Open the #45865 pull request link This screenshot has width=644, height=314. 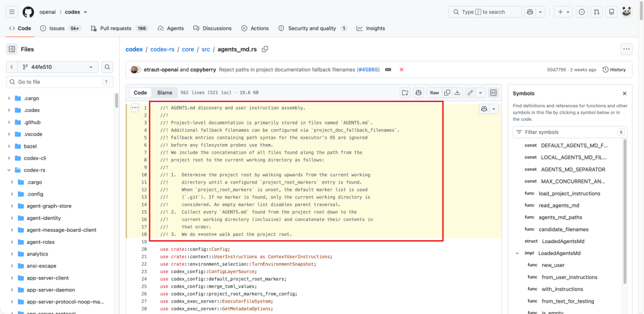tap(369, 70)
